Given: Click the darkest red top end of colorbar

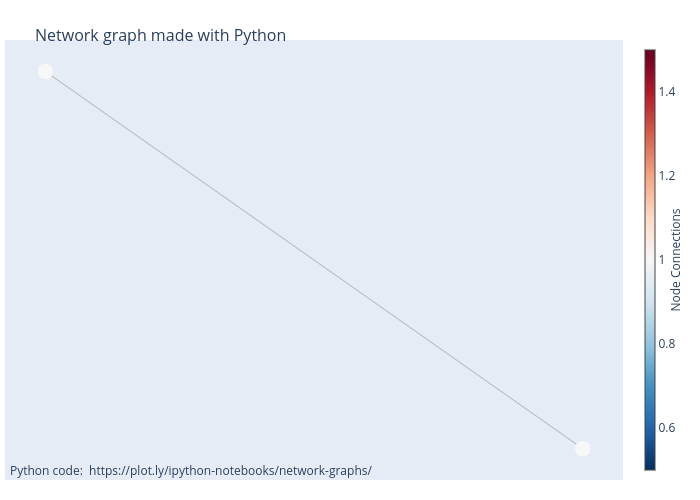Looking at the screenshot, I should [x=650, y=53].
